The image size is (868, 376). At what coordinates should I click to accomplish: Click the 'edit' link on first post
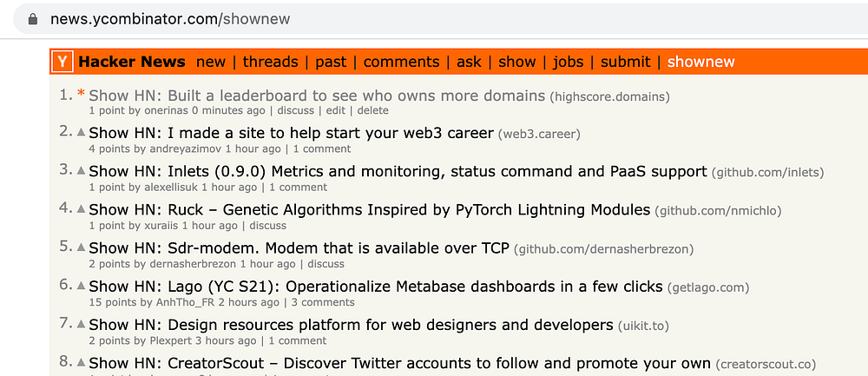tap(336, 111)
